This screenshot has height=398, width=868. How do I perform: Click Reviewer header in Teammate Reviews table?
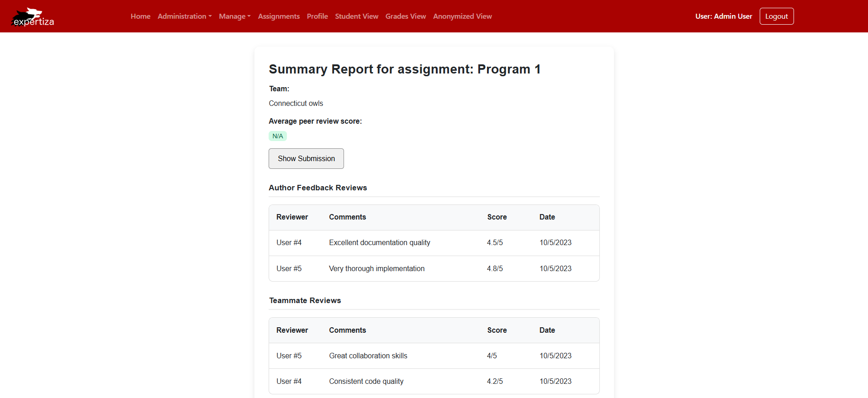(x=292, y=330)
